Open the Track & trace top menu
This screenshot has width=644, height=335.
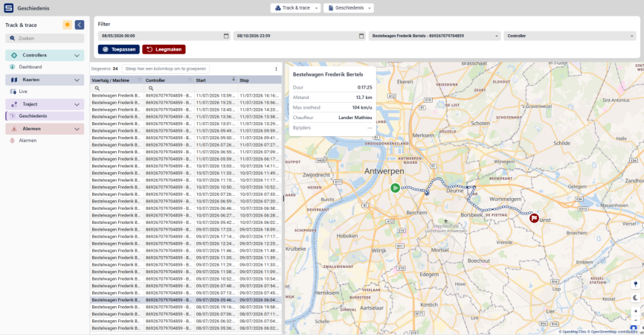(x=295, y=7)
